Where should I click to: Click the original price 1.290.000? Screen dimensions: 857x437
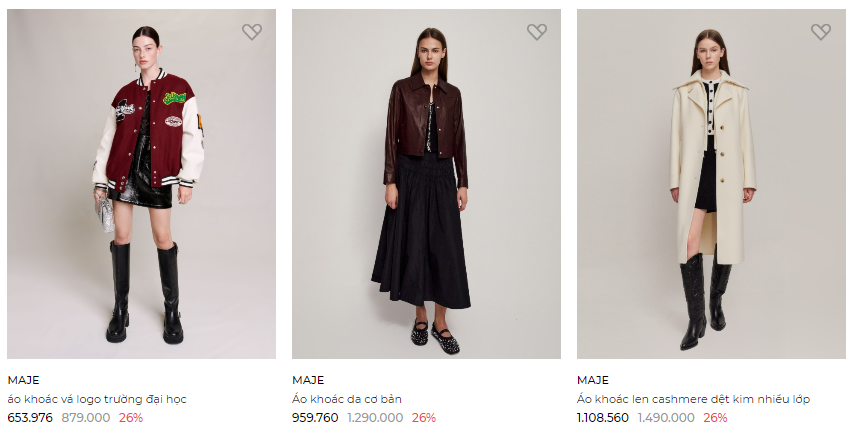[x=375, y=418]
